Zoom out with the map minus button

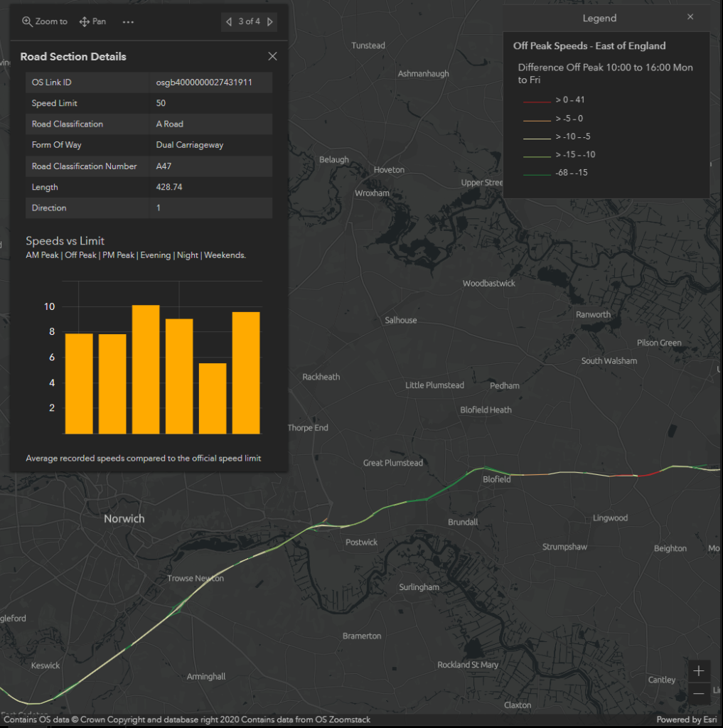(699, 693)
